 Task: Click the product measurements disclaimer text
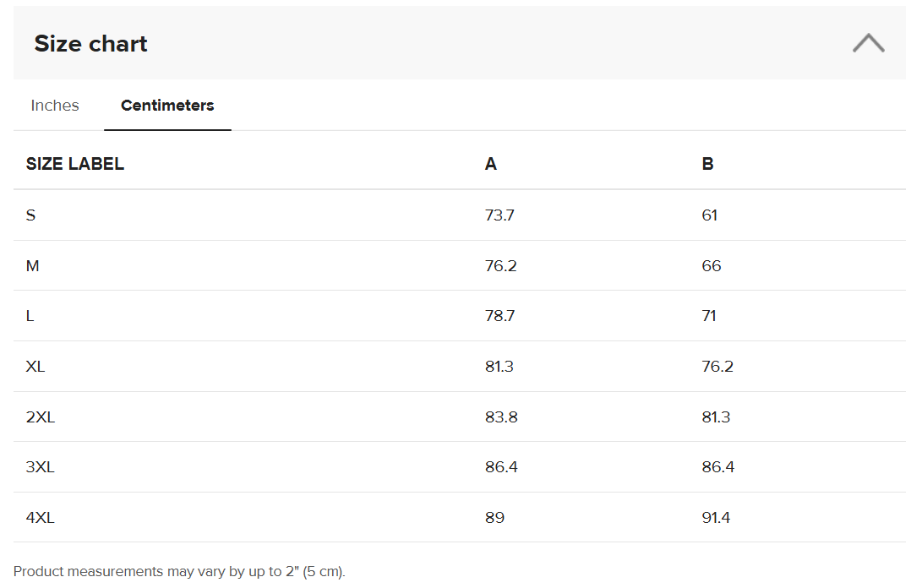click(x=179, y=572)
